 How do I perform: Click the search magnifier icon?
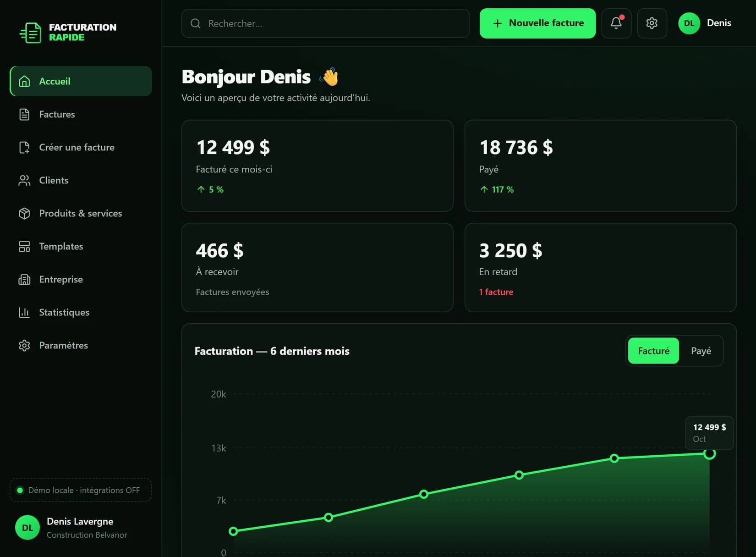(196, 23)
